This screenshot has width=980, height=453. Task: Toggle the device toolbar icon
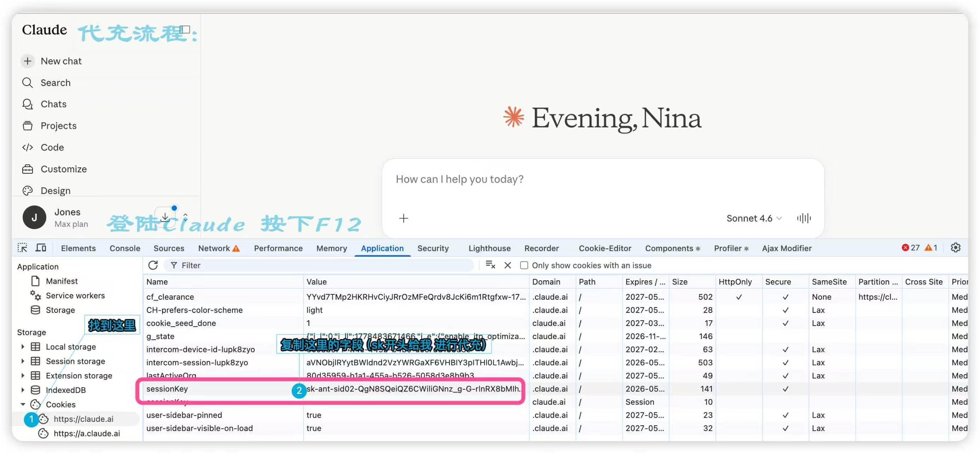pyautogui.click(x=41, y=248)
